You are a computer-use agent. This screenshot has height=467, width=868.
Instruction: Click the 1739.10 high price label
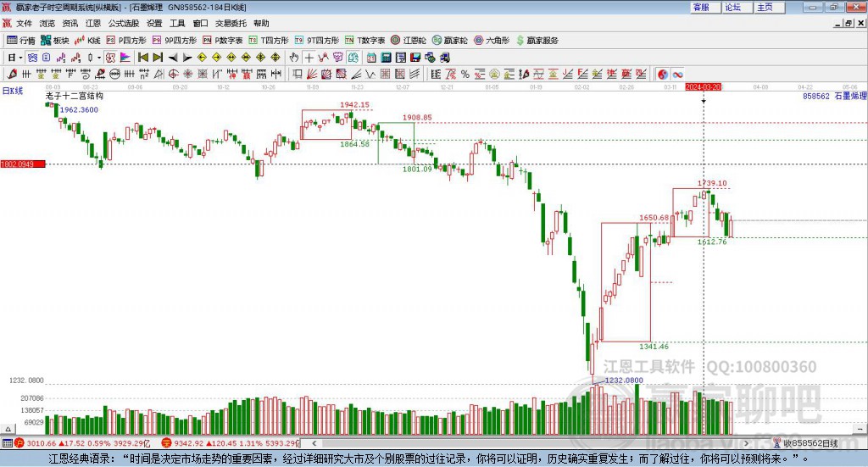712,183
